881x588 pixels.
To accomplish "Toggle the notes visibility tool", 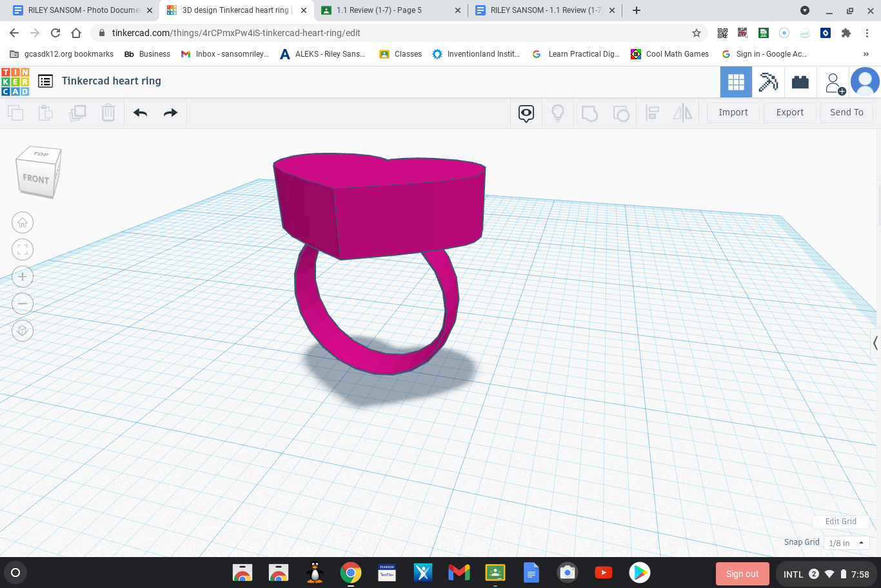I will (526, 112).
